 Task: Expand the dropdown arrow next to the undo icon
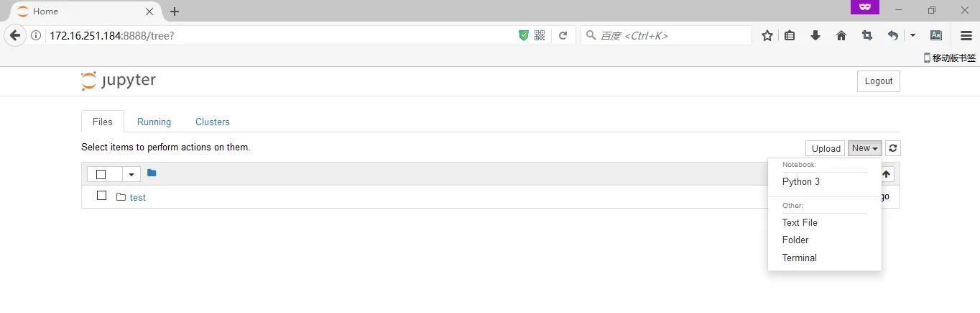click(913, 35)
